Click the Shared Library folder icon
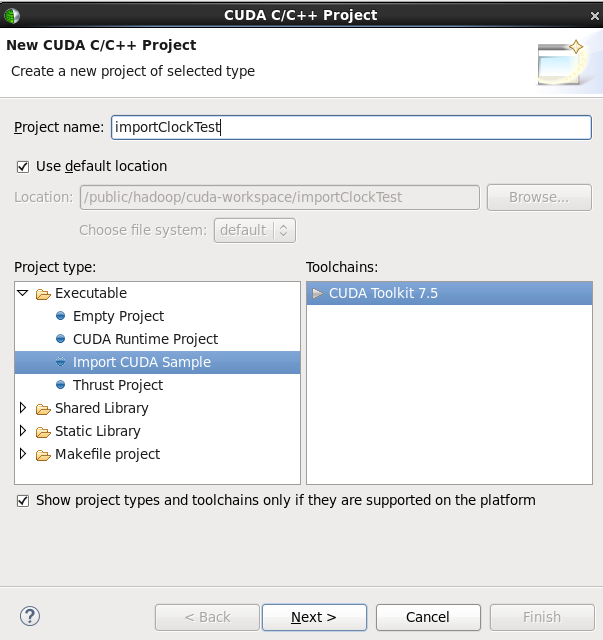Viewport: 603px width, 640px height. coord(43,409)
